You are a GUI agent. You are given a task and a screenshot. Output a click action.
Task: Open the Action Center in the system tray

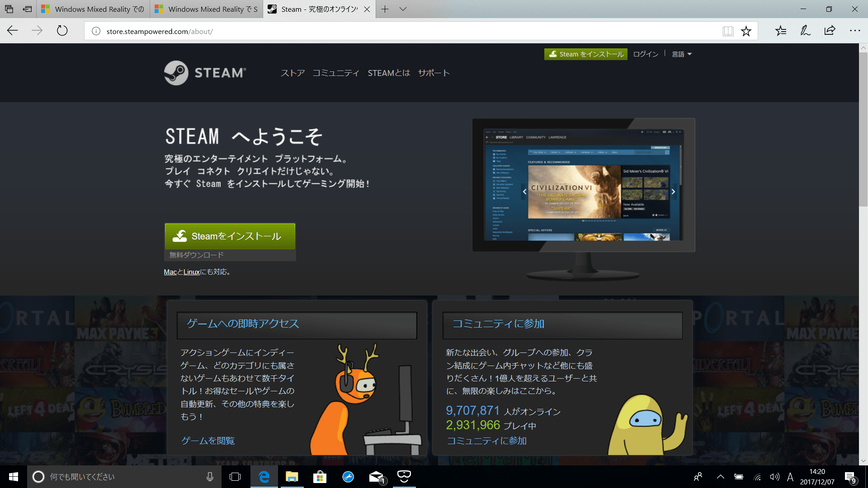click(x=851, y=477)
